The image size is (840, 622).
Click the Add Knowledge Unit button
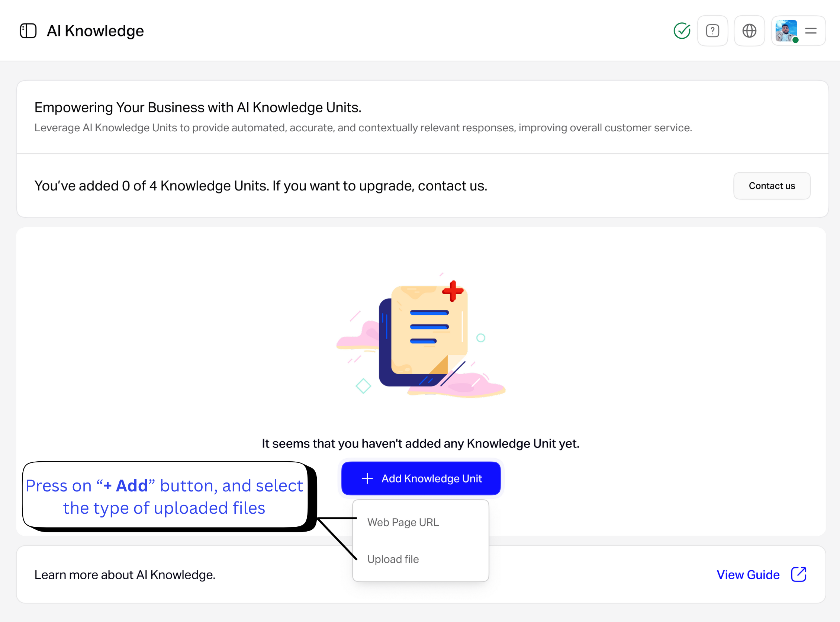421,478
